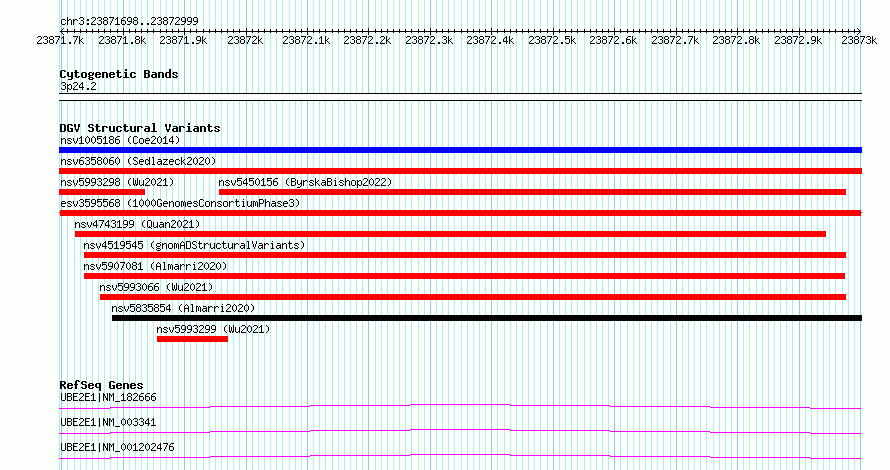Open esv3595568 (1000GenomesConsortiumPhase3) label
The height and width of the screenshot is (470, 890).
180,203
